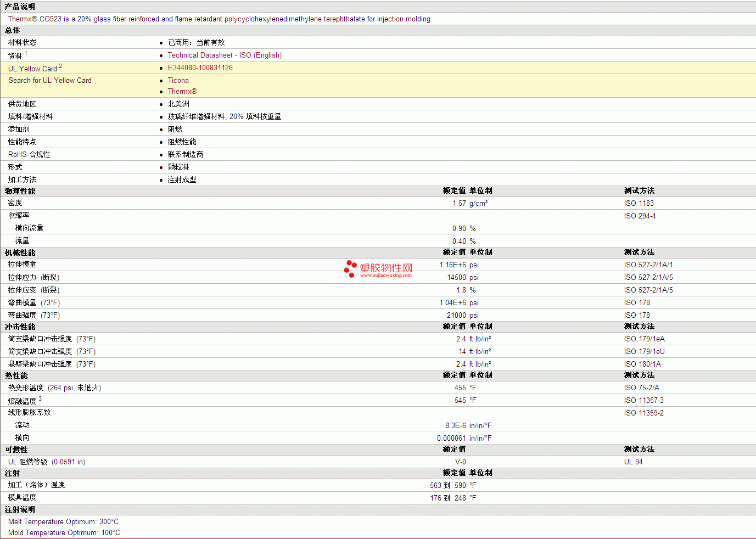756x539 pixels.
Task: Click the density value 1.57
Action: pos(459,204)
